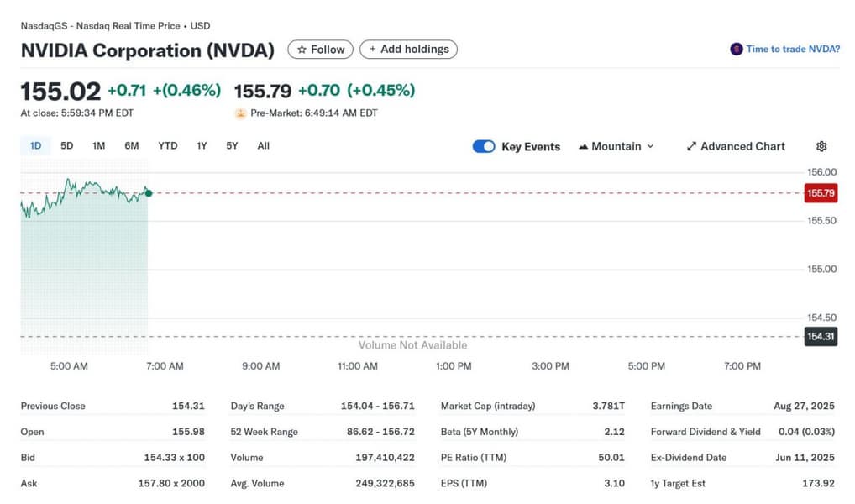Open the Mountain chart type dropdown
Viewport: 855px width, 504px height.
[x=616, y=146]
